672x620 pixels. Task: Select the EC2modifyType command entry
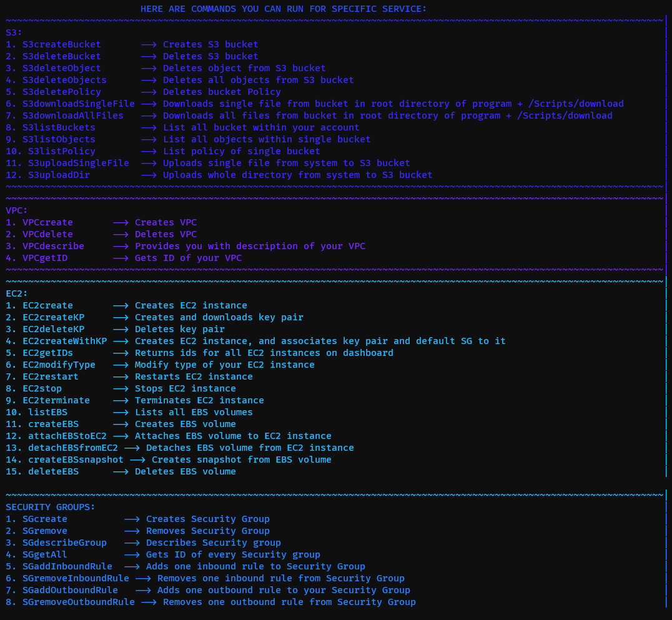[x=59, y=365]
